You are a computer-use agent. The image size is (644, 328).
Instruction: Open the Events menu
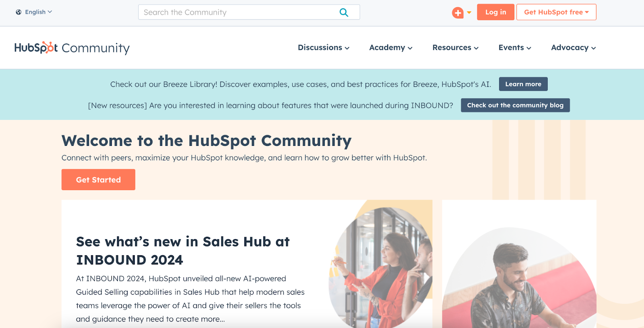(x=515, y=47)
